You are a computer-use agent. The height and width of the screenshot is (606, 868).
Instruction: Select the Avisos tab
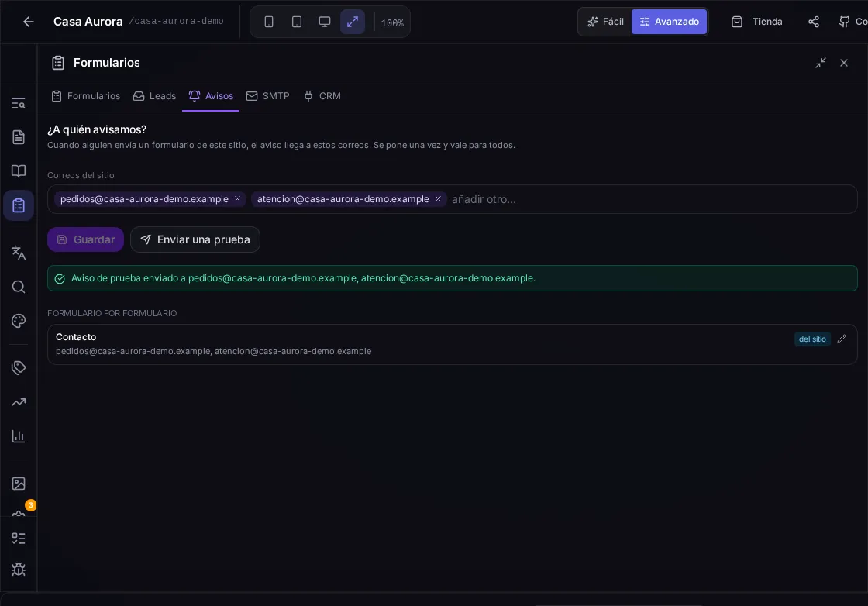click(211, 96)
